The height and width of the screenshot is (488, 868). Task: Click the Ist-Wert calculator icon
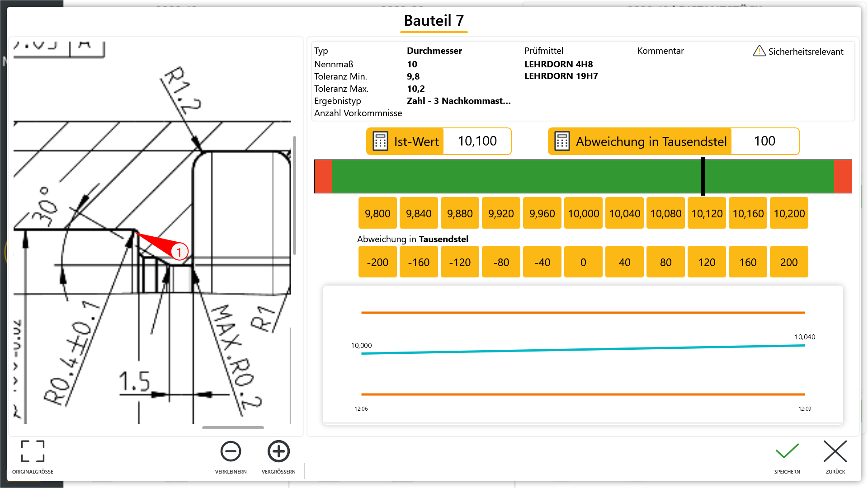click(380, 141)
